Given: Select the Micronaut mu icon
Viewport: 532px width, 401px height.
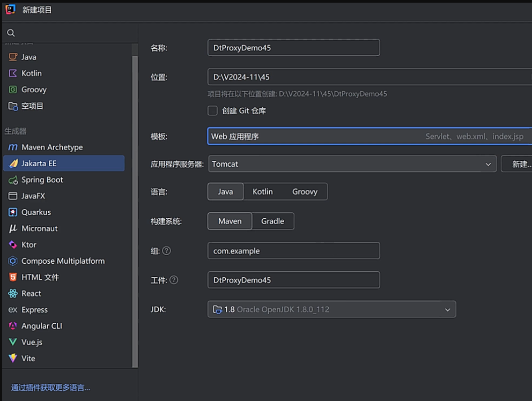Looking at the screenshot, I should (x=13, y=229).
